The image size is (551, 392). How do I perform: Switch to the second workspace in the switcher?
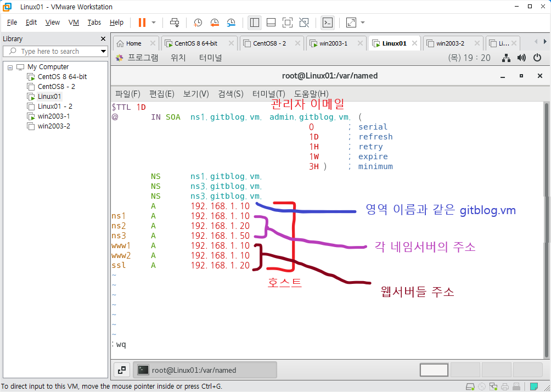point(465,370)
